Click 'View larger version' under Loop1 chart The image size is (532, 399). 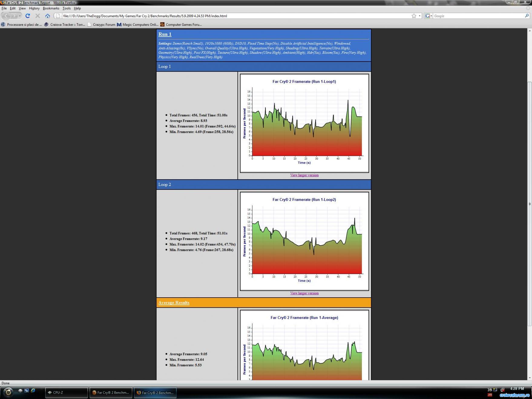coord(304,175)
